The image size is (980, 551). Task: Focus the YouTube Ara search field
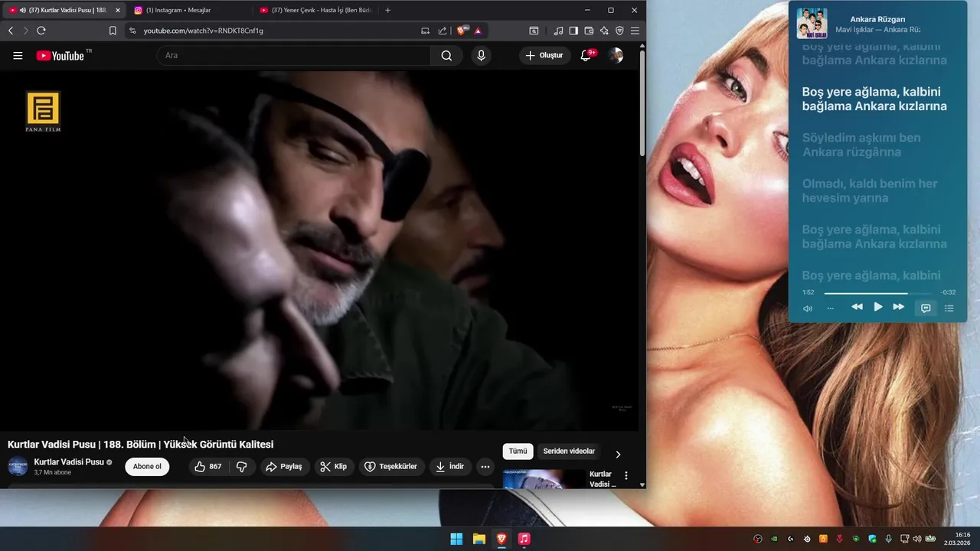pos(293,55)
